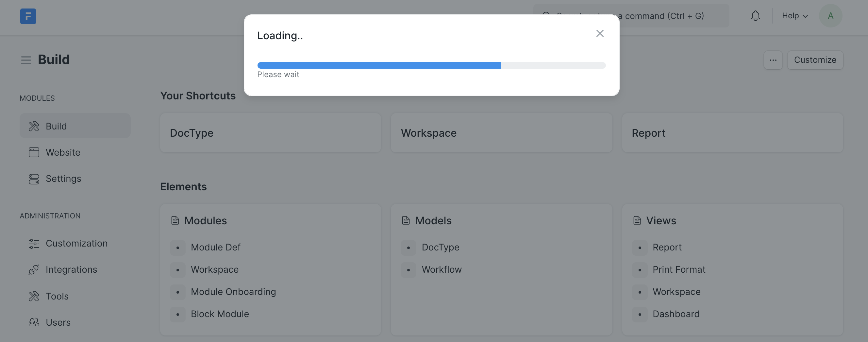Image resolution: width=868 pixels, height=342 pixels.
Task: Open the DocType shortcut card
Action: (270, 133)
